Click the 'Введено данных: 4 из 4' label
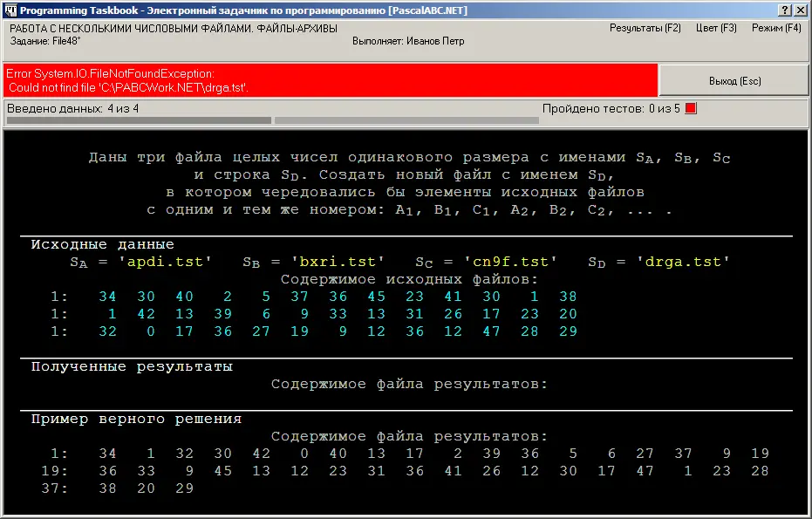Viewport: 812px width, 519px height. click(72, 109)
